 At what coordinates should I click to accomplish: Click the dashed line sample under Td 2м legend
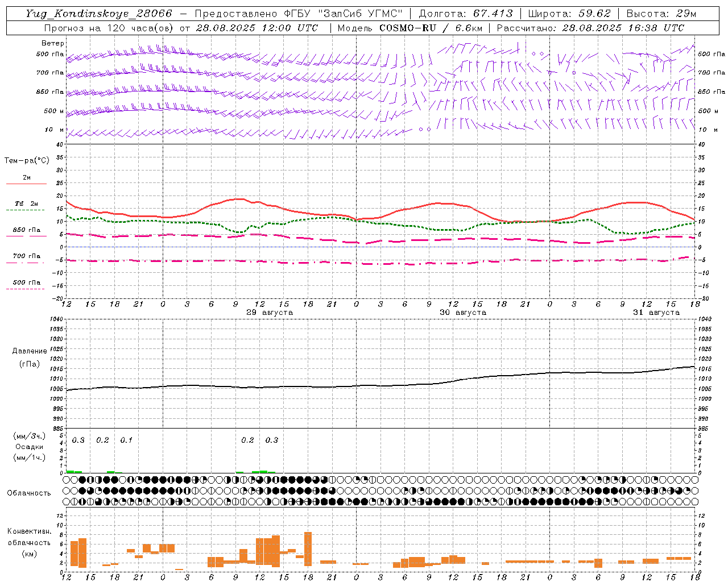pyautogui.click(x=25, y=210)
